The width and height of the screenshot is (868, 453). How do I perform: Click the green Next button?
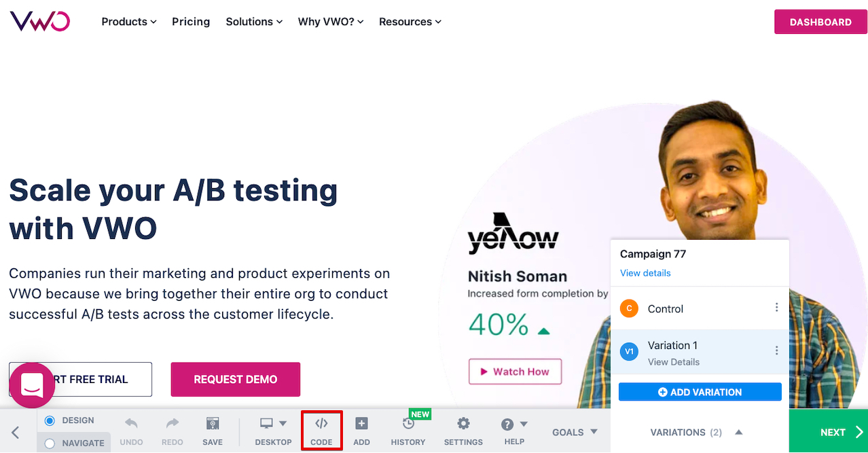[828, 432]
